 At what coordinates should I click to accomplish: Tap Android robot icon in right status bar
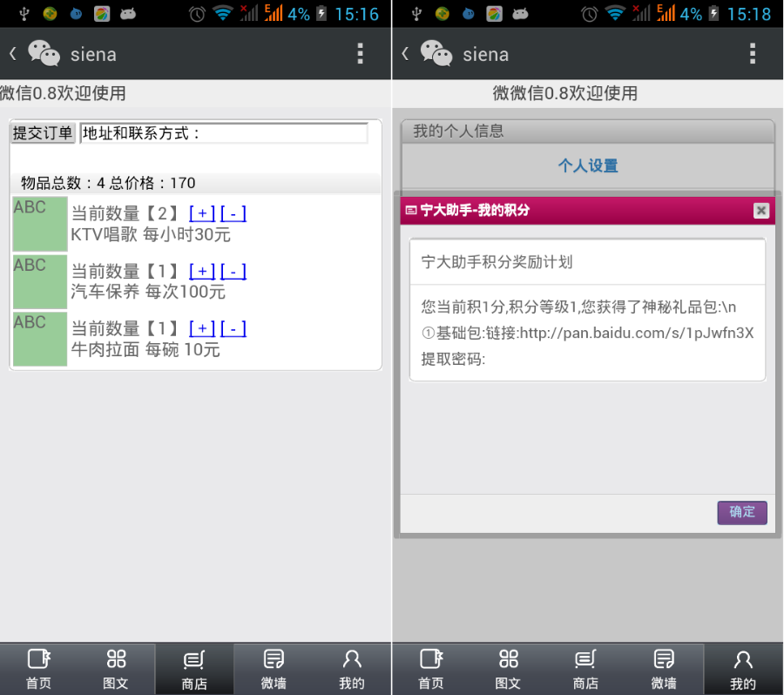[x=521, y=14]
